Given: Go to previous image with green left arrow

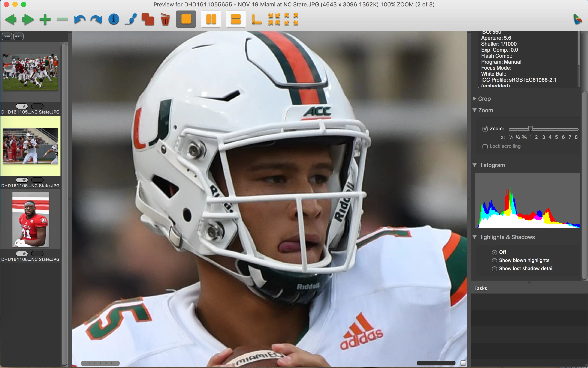Looking at the screenshot, I should pos(11,19).
